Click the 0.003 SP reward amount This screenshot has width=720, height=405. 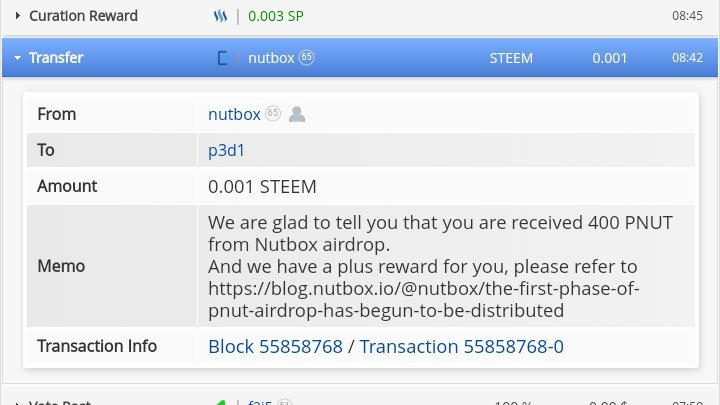[276, 17]
